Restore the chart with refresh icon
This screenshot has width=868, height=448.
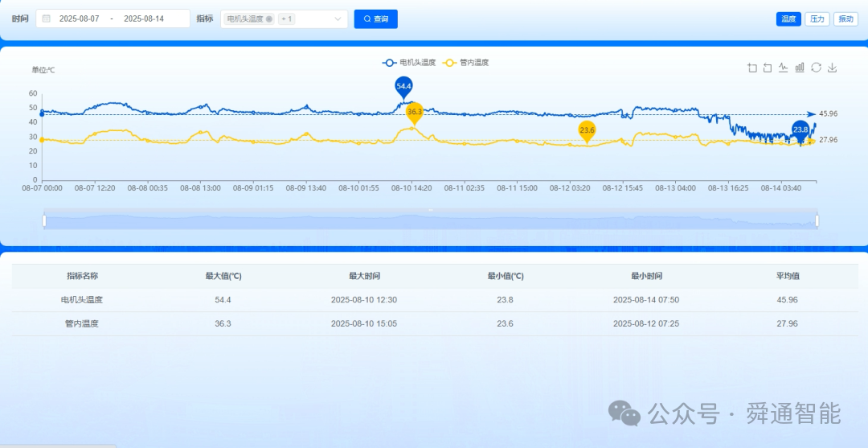(x=816, y=68)
